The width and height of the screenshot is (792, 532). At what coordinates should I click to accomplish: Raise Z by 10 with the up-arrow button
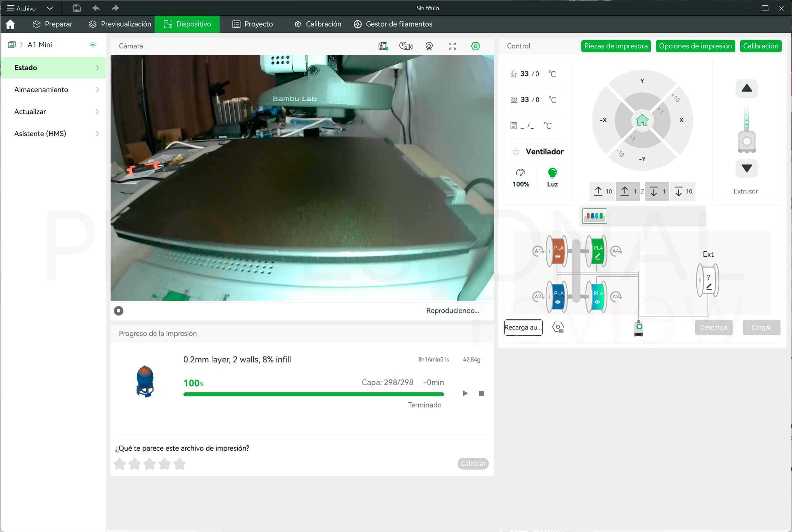point(602,191)
